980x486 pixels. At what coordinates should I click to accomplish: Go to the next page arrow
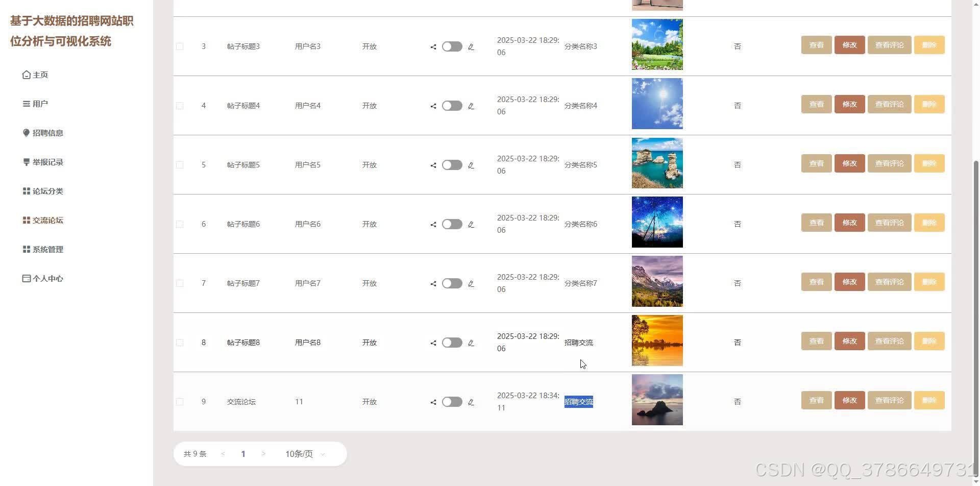point(263,454)
